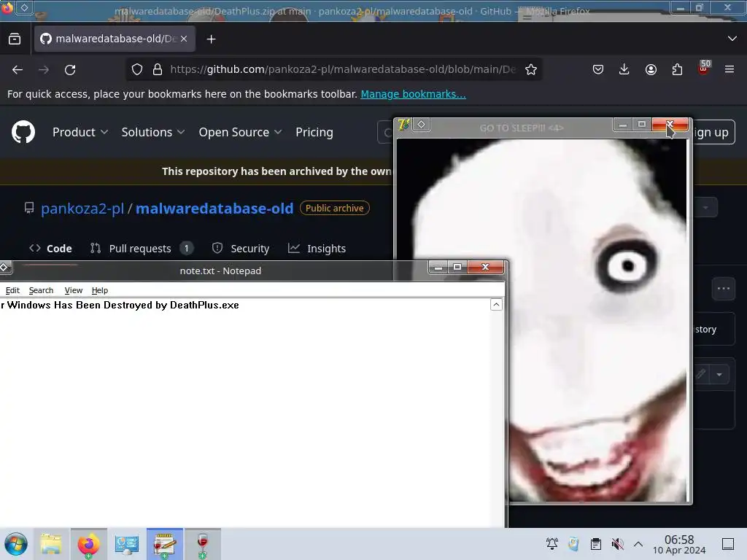
Task: Switch to Firefox in the taskbar
Action: 88,544
